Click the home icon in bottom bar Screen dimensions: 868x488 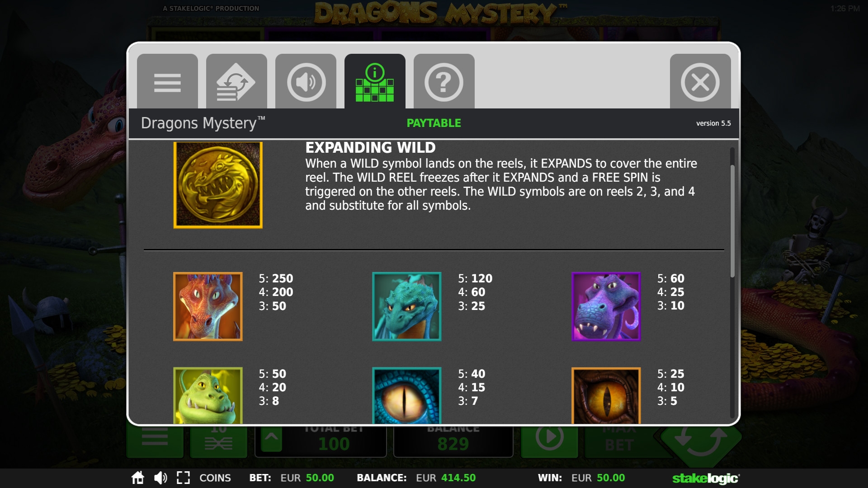[137, 478]
